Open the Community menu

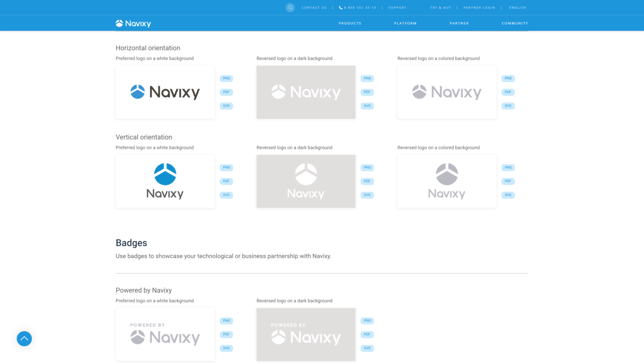[515, 23]
